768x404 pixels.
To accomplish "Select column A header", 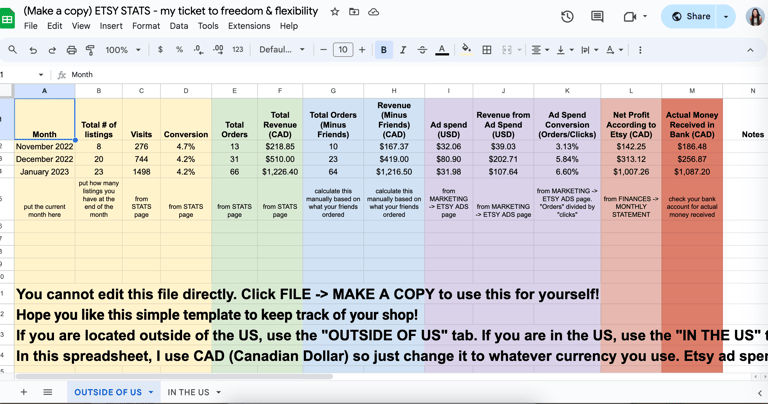I will [45, 91].
